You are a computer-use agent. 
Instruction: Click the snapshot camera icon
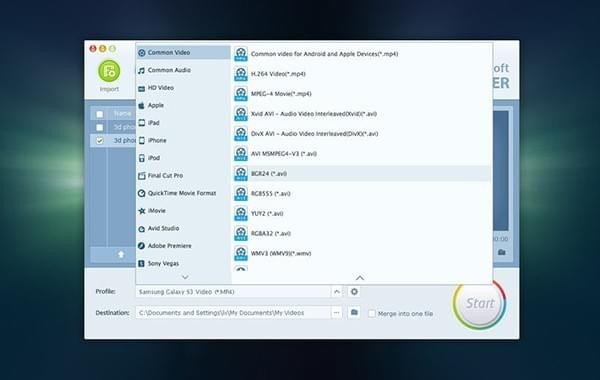click(502, 252)
